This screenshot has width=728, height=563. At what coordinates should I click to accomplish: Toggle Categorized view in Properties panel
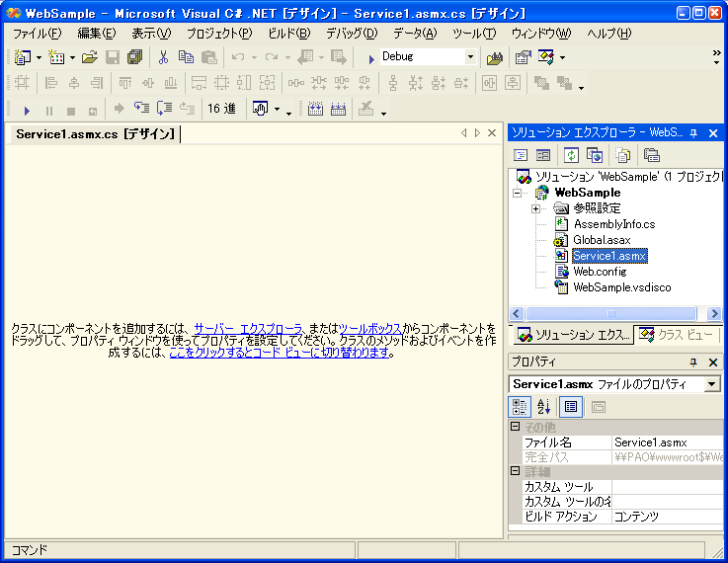pos(520,407)
